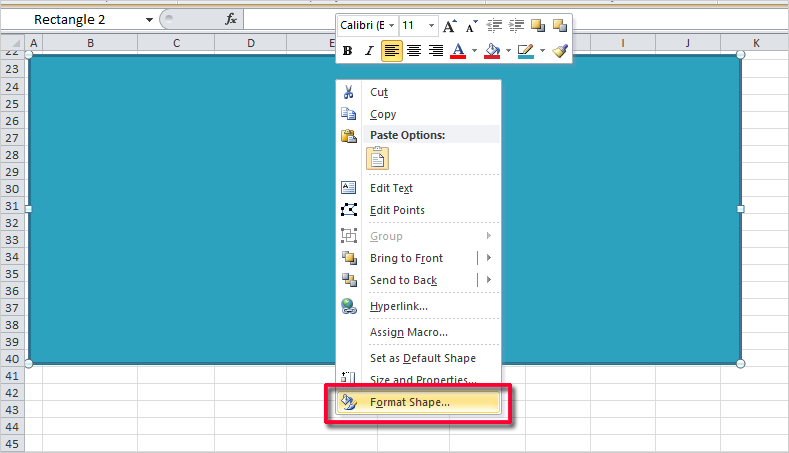Click the Edit Points icon
Image resolution: width=789 pixels, height=453 pixels.
349,209
